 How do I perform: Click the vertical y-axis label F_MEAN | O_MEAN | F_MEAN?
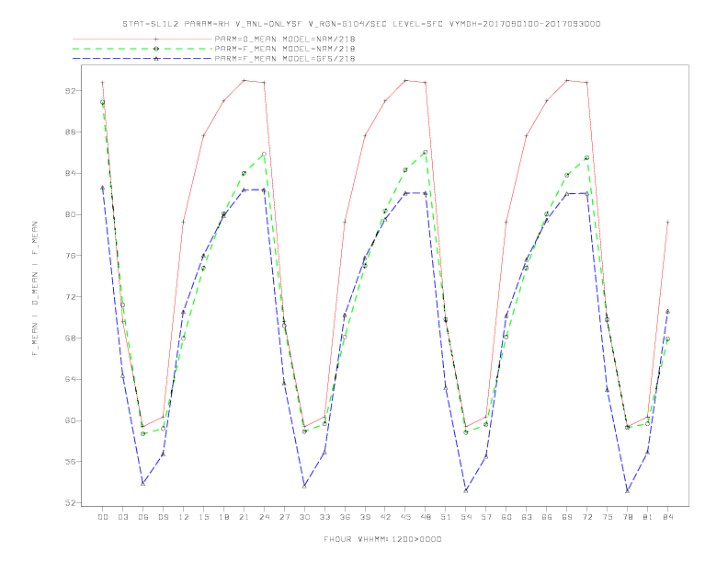click(x=35, y=289)
